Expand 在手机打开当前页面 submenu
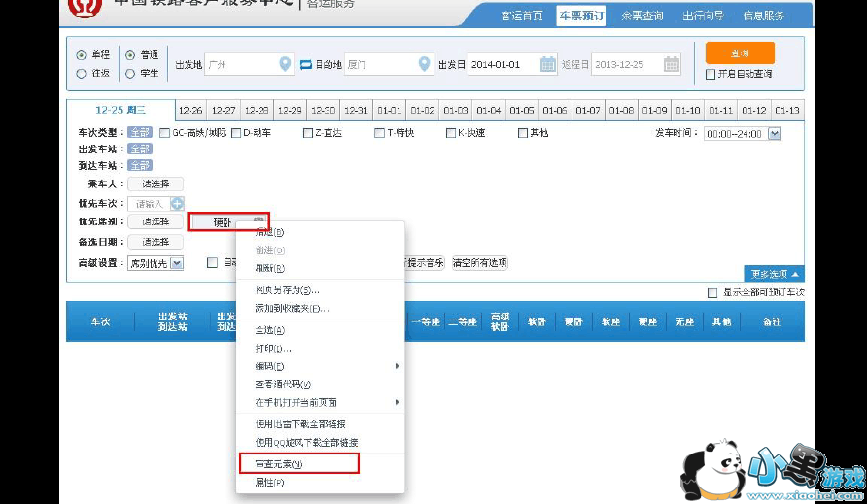The height and width of the screenshot is (504, 867). (x=320, y=402)
